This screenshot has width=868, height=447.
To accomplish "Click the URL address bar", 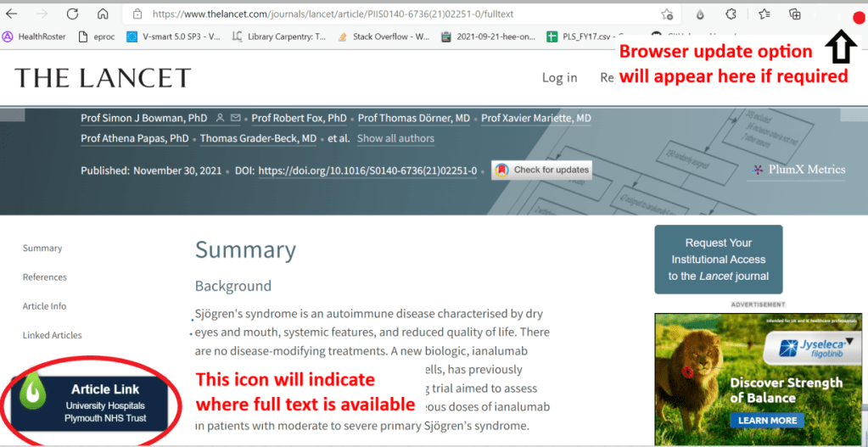I will [382, 14].
